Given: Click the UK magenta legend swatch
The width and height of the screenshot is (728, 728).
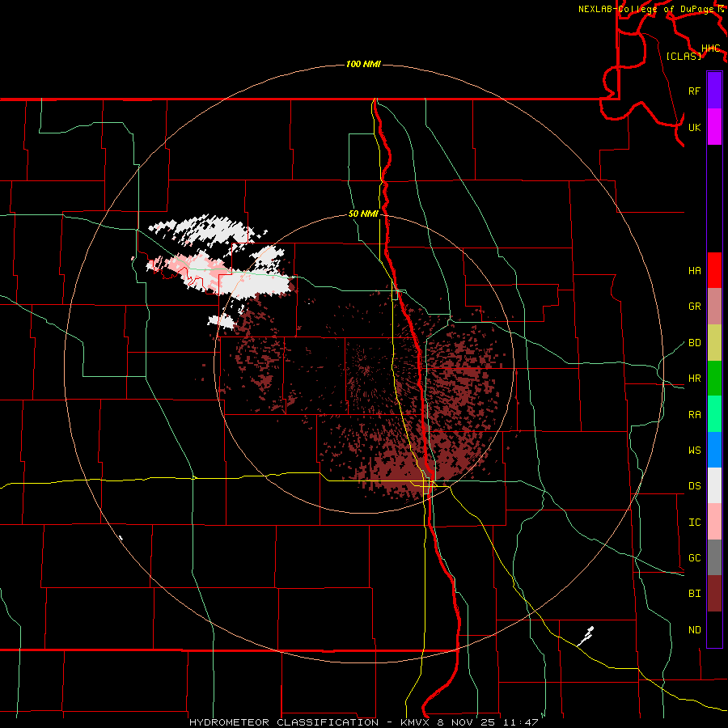Looking at the screenshot, I should 714,127.
